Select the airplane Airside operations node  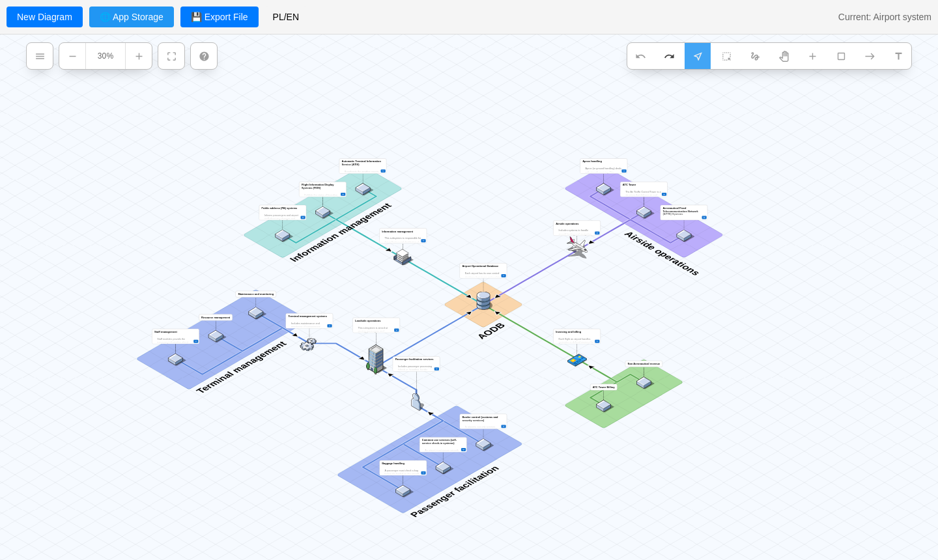click(x=577, y=247)
